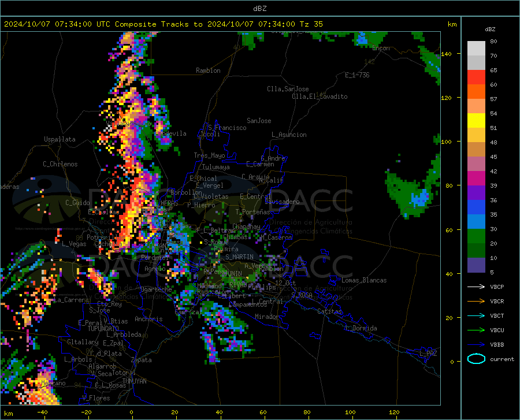Viewport: 520px width, 420px height.
Task: Click the orange VBCR arrow in legend
Action: [x=476, y=302]
